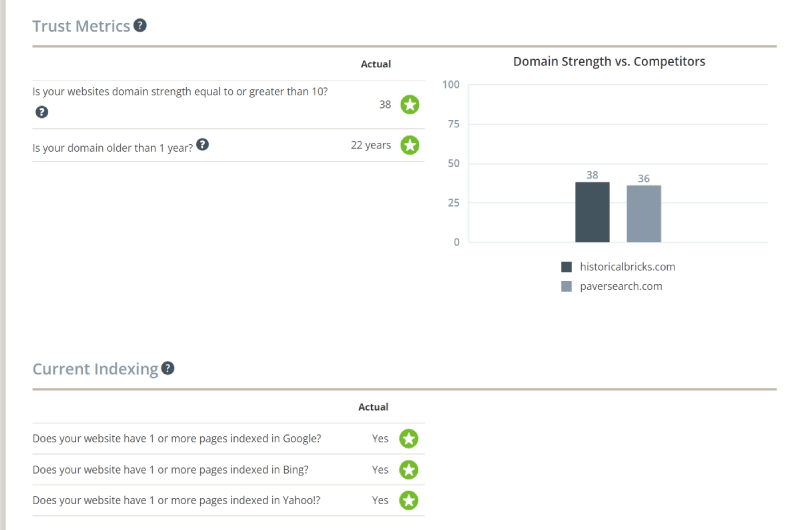Screen dimensions: 800x530
Task: Select the gray bar labeled 36
Action: pos(644,214)
